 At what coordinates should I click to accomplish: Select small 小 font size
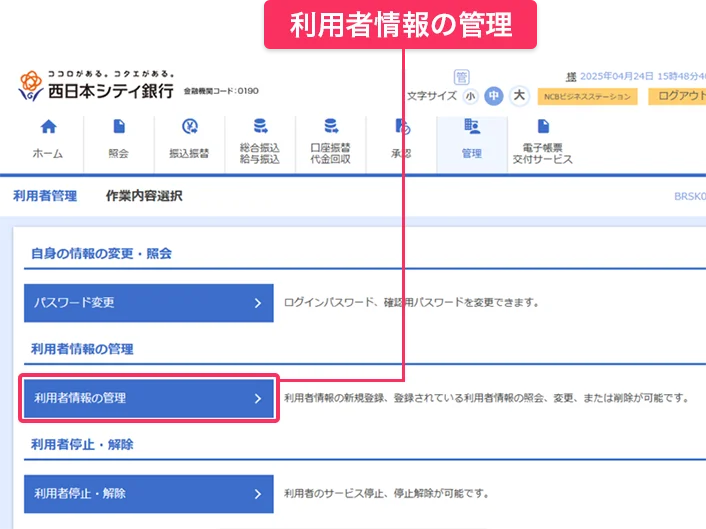(x=470, y=96)
